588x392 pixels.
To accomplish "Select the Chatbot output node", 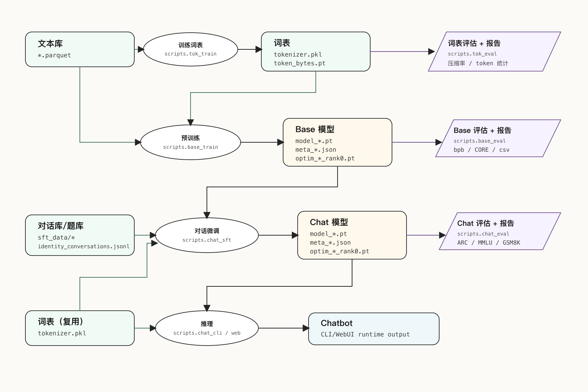I will pyautogui.click(x=374, y=329).
